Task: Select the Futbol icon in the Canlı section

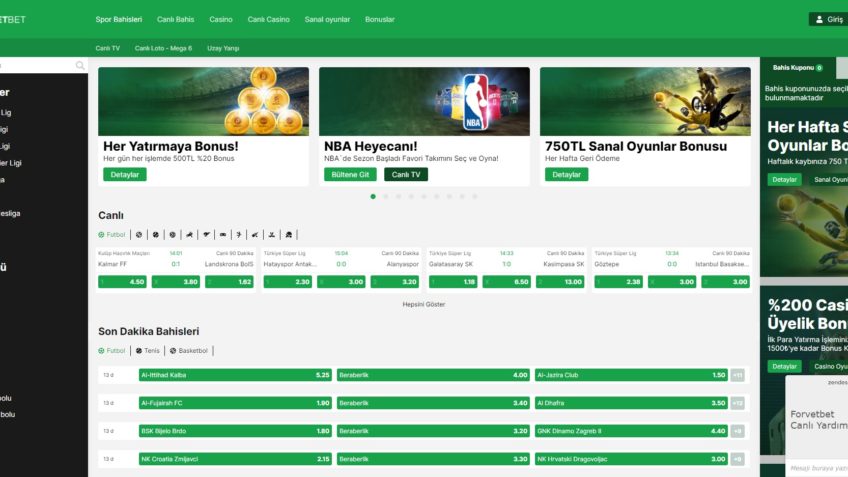Action: pyautogui.click(x=112, y=235)
